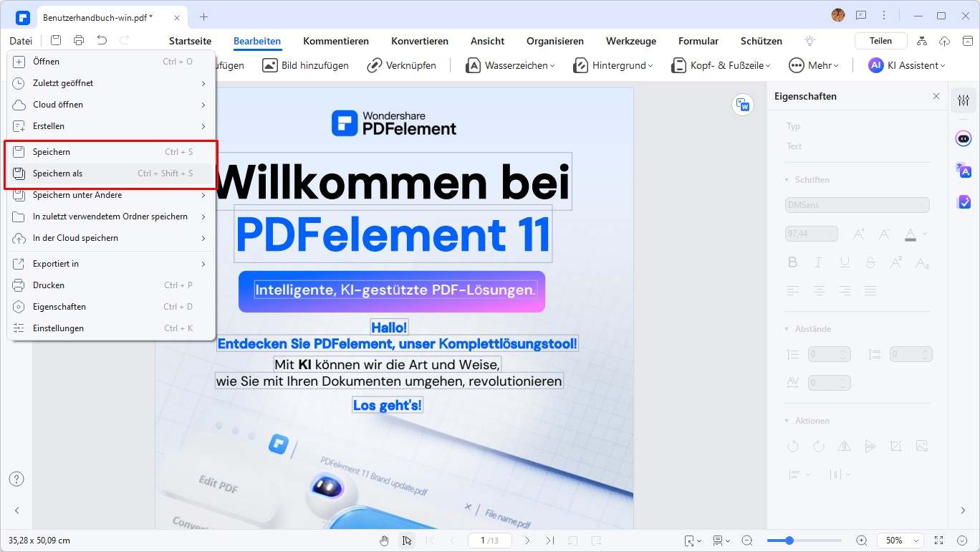Click the convert to Word floating icon
Viewport: 980px width, 552px height.
(x=743, y=105)
